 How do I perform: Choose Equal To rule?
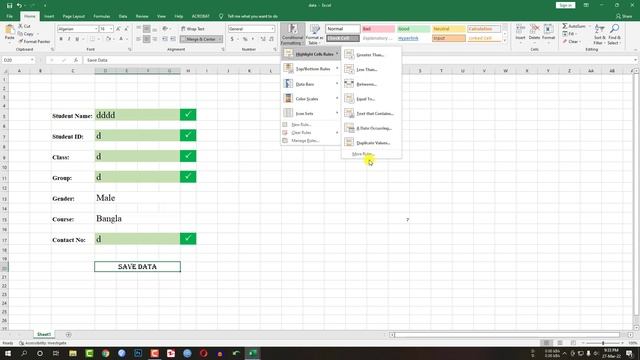tap(371, 99)
